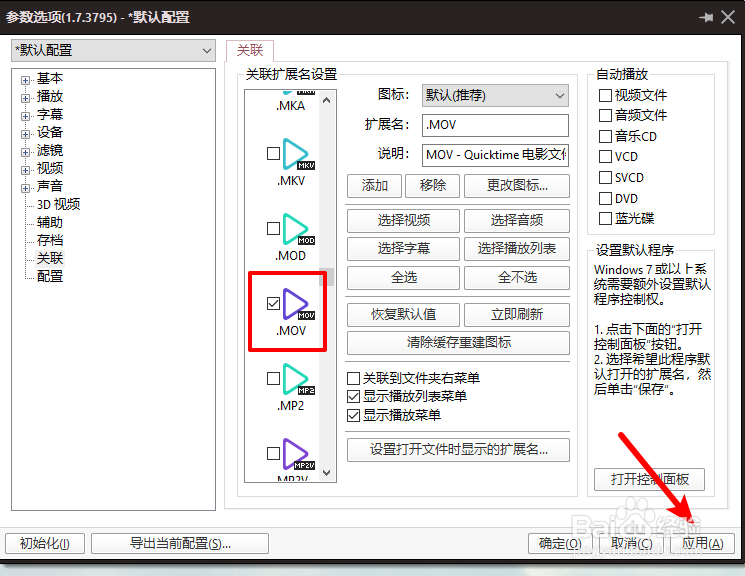Click the 全选 button
Screen dimensions: 745x576
(403, 278)
